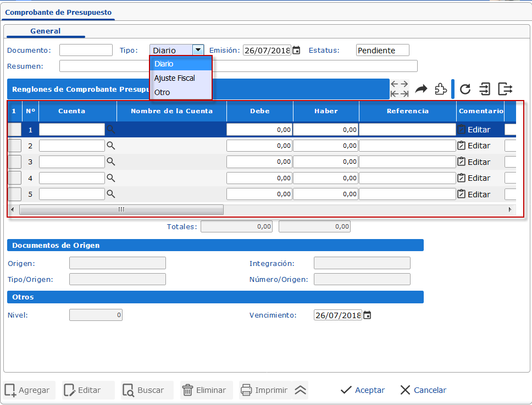Click the curved share arrow icon

[x=421, y=89]
